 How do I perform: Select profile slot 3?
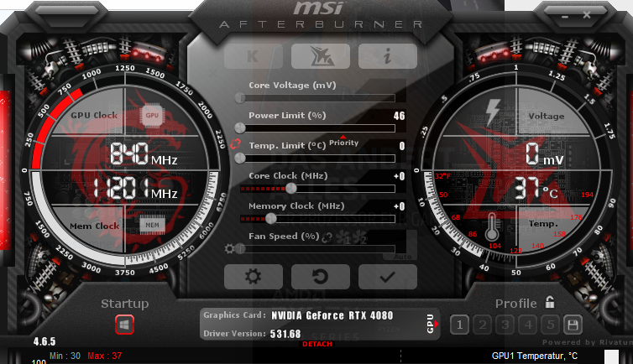click(x=505, y=325)
